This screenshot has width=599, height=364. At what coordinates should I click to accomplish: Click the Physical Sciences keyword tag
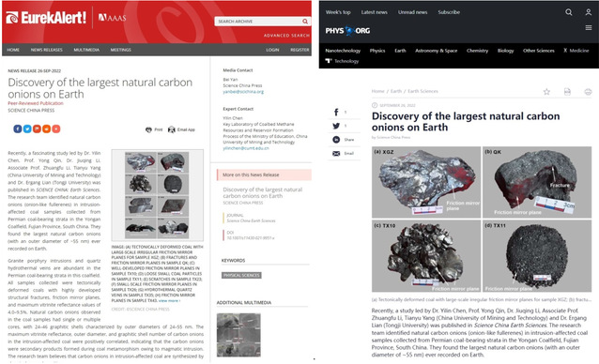coord(241,275)
